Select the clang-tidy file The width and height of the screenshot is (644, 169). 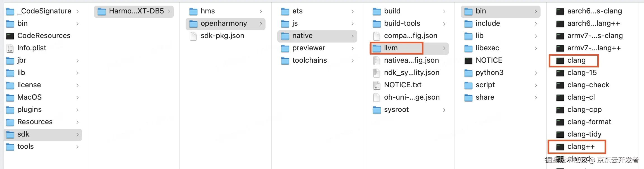point(584,134)
